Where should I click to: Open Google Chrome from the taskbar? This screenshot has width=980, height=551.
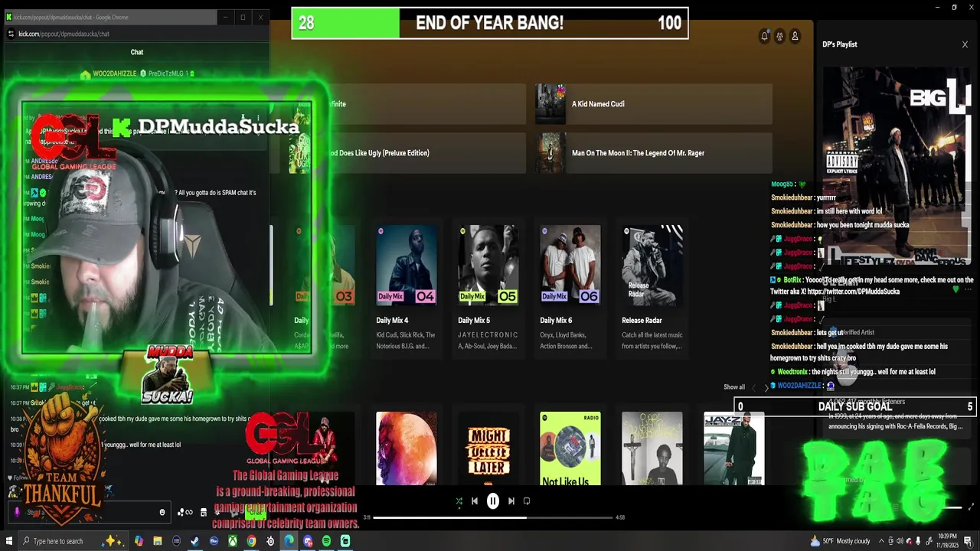coord(251,541)
